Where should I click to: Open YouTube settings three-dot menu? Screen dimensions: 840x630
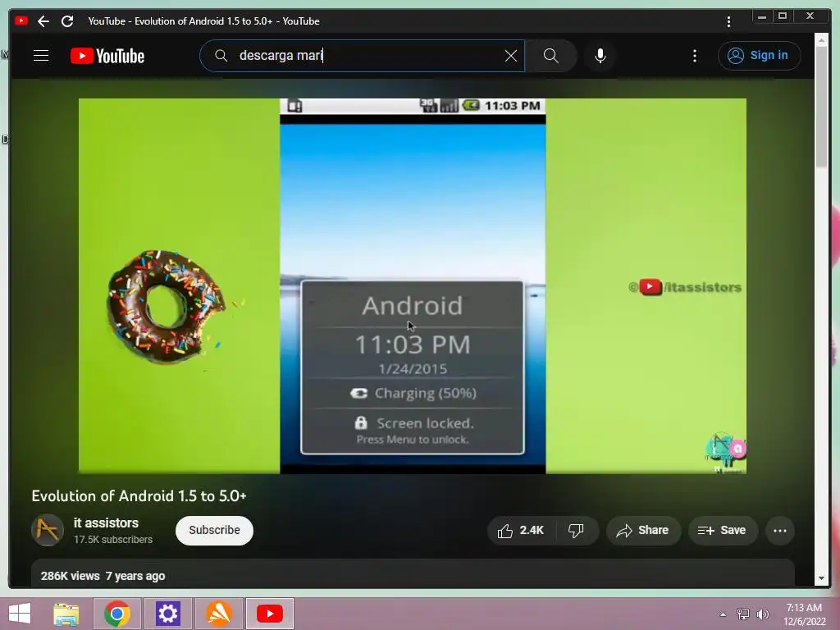click(695, 56)
